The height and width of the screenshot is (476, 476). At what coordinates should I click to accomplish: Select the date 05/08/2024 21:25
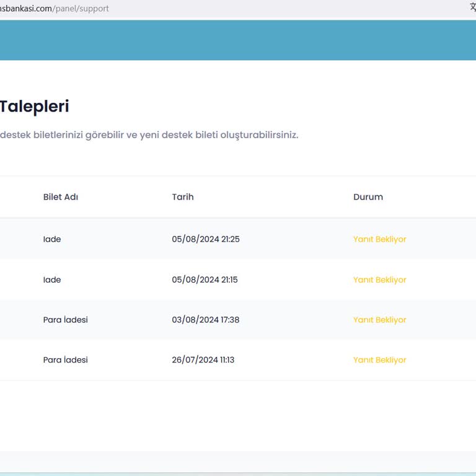[x=206, y=239]
